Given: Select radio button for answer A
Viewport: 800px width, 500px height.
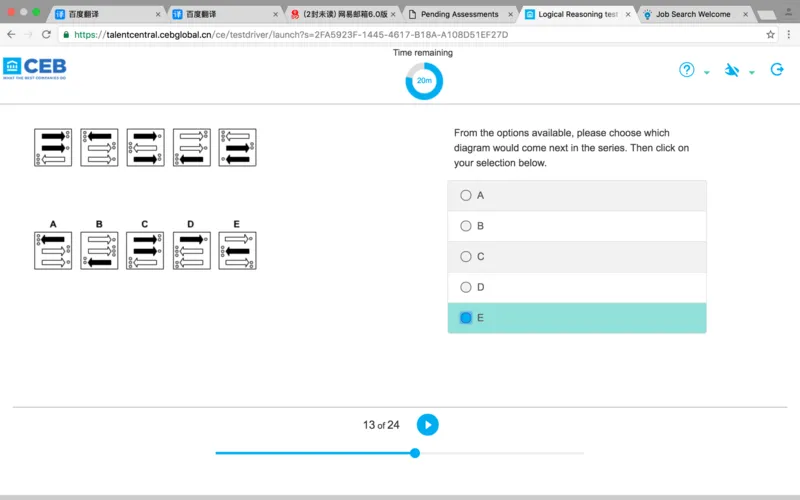Looking at the screenshot, I should 466,196.
